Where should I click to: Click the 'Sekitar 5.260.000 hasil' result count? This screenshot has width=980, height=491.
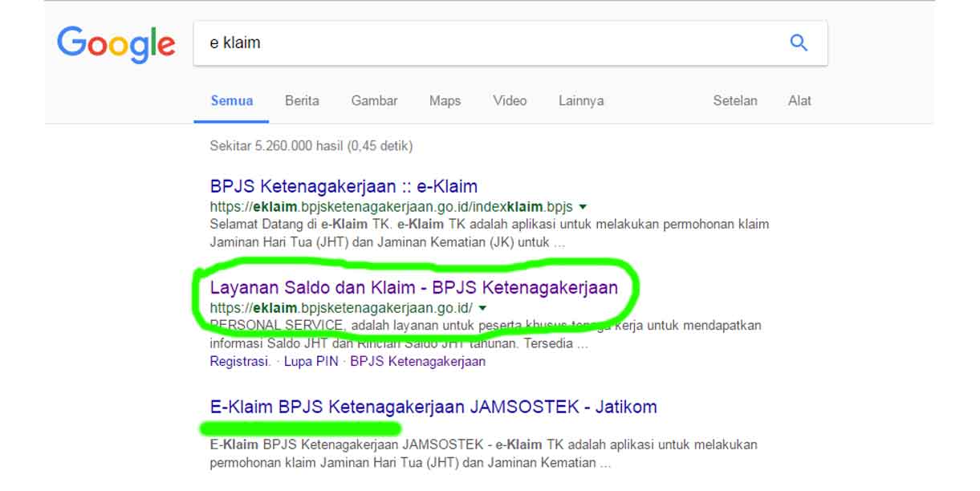(x=311, y=147)
